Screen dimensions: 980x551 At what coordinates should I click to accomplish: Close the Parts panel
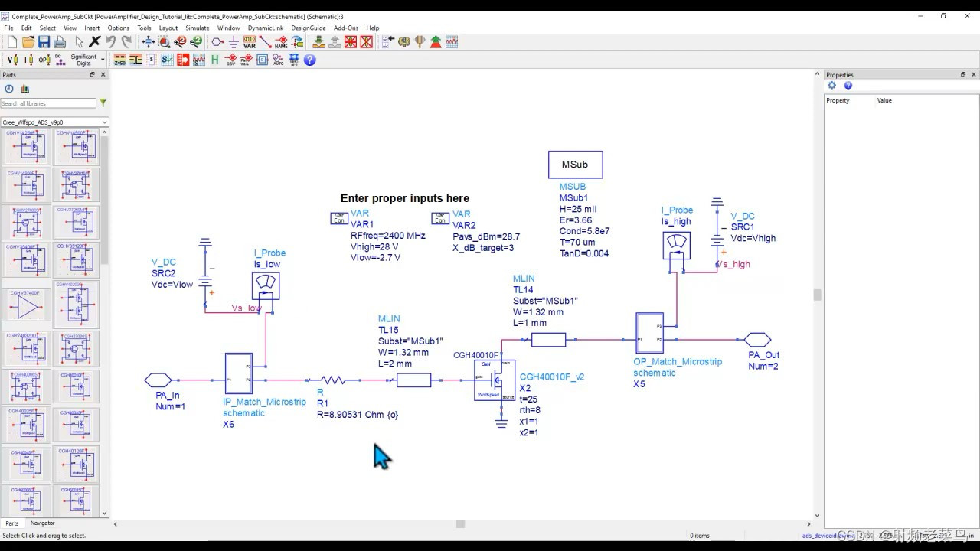pos(103,74)
